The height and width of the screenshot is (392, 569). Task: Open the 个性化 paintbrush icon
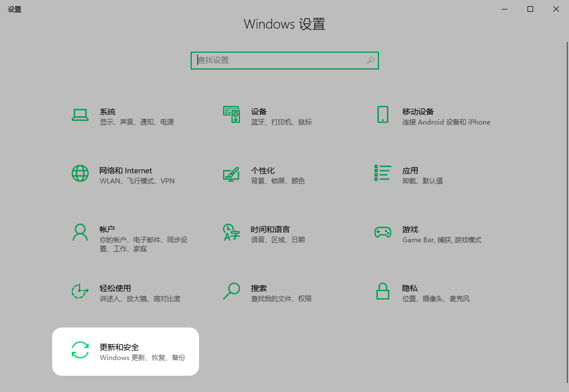click(x=232, y=174)
